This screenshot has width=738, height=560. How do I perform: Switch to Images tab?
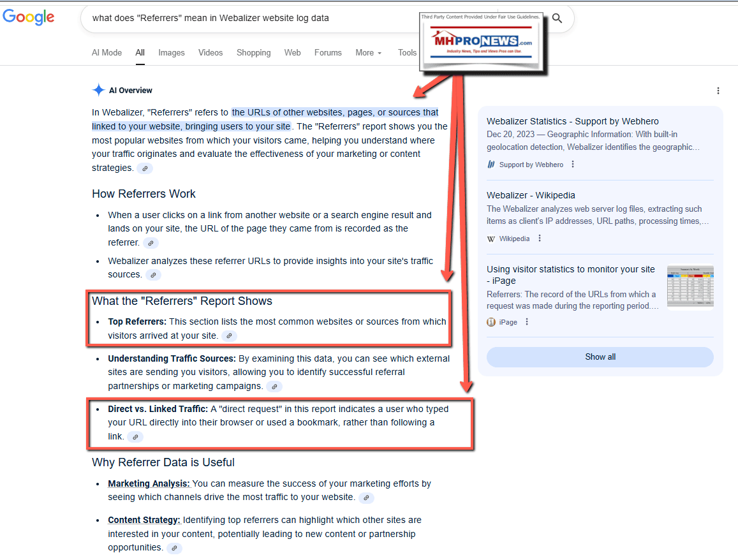pyautogui.click(x=172, y=53)
